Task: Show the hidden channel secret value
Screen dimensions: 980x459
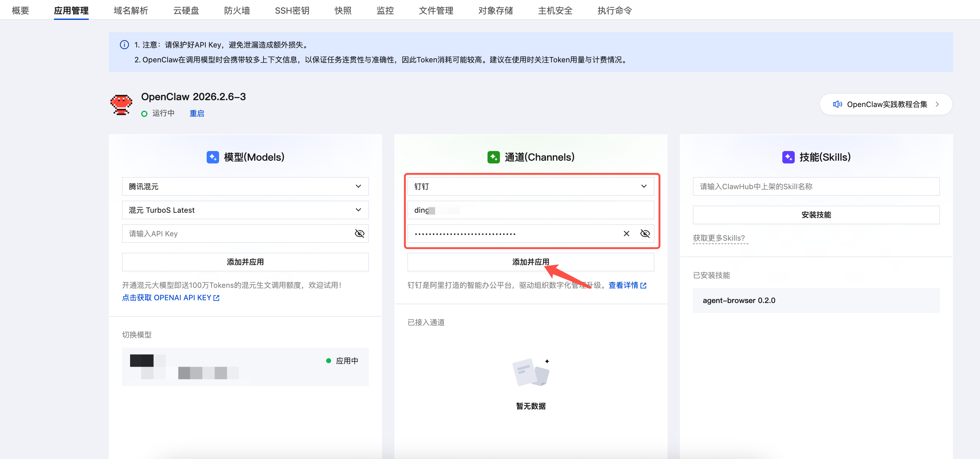Action: coord(645,234)
